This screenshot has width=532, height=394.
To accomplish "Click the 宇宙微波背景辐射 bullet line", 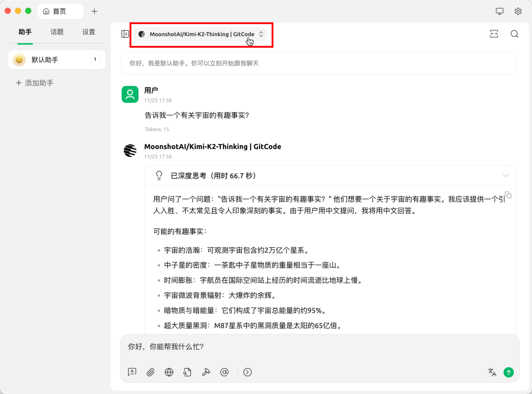I will tap(220, 295).
